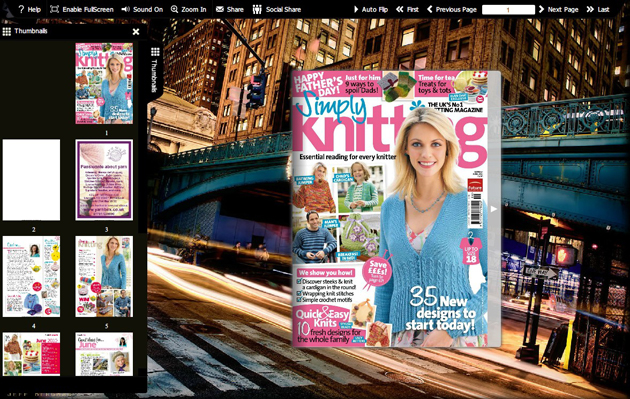
Task: Click the page number input field
Action: [x=508, y=10]
